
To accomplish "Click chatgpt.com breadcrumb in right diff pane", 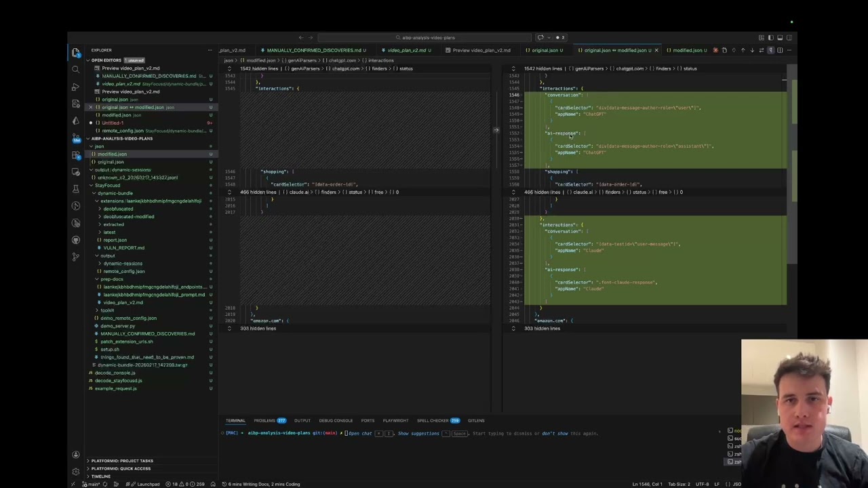I will (x=629, y=68).
